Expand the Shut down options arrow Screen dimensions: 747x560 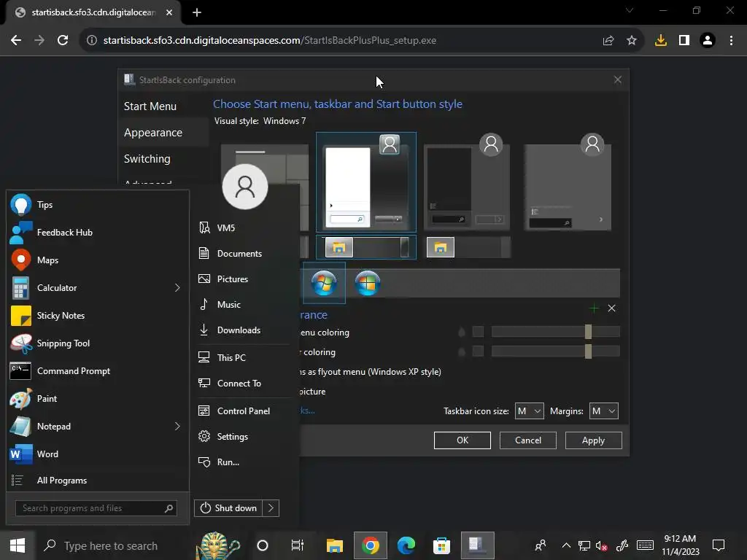tap(271, 508)
